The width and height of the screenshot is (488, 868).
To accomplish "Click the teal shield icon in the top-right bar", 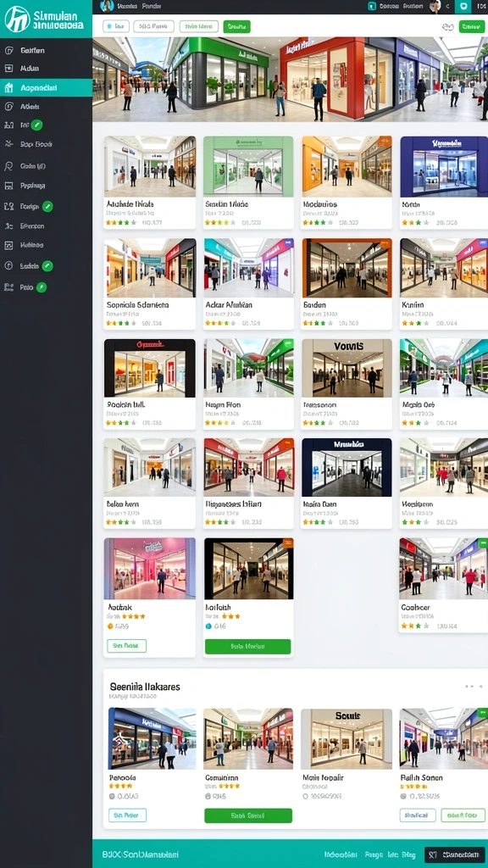I will (x=463, y=6).
